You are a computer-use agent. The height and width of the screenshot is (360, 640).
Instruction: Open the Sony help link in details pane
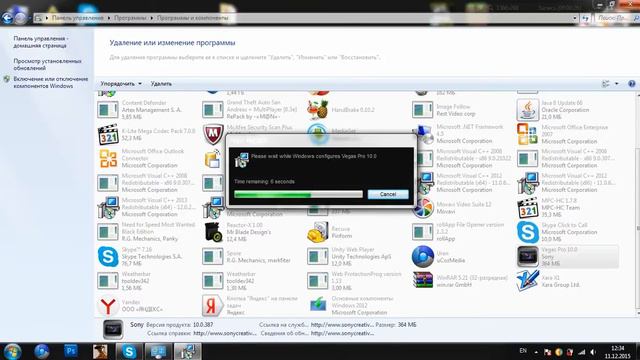tap(224, 333)
